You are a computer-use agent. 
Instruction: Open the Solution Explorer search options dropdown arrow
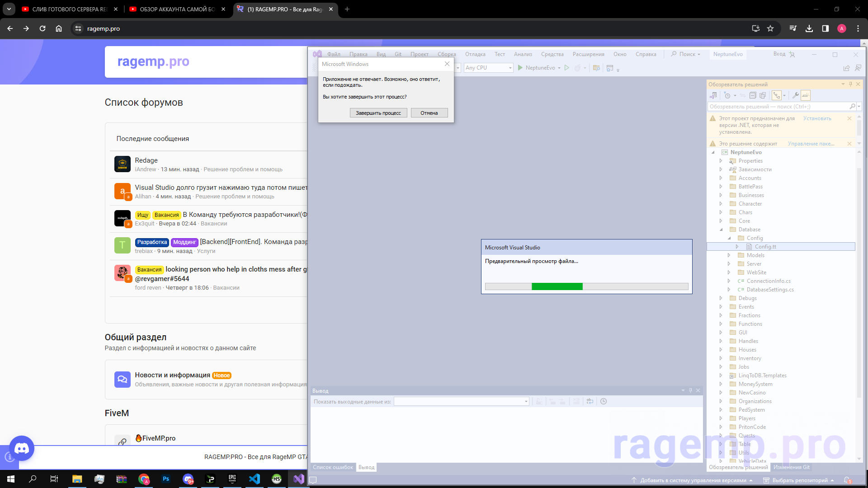[x=859, y=107]
